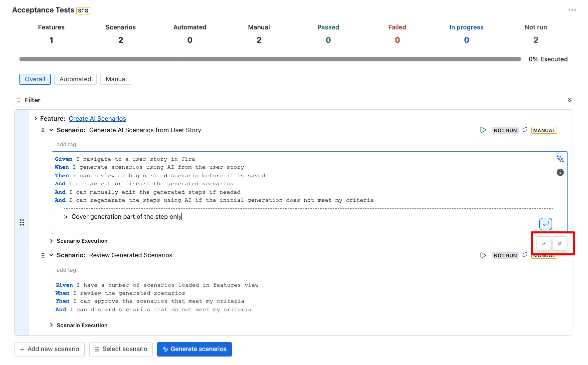Expand Scenario Execution under Review Generated Scenarios
Screen dimensions: 588x365
51,325
